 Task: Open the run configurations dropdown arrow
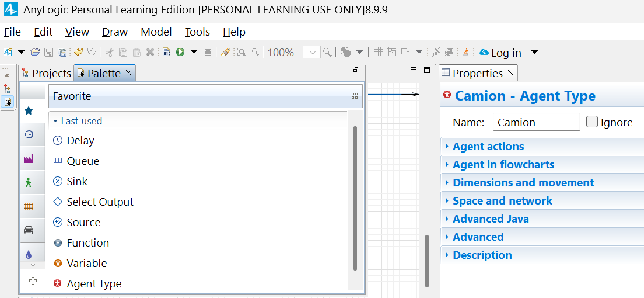point(194,52)
